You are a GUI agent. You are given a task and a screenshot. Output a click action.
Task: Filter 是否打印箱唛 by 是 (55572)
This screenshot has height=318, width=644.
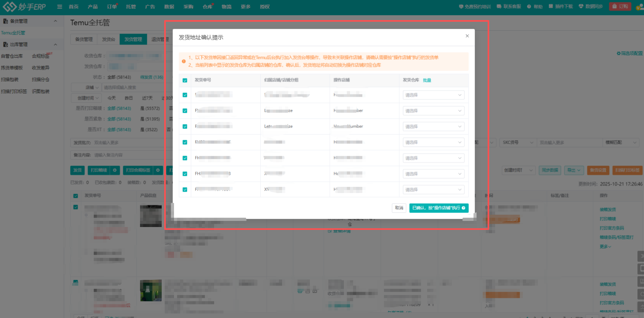pos(150,109)
